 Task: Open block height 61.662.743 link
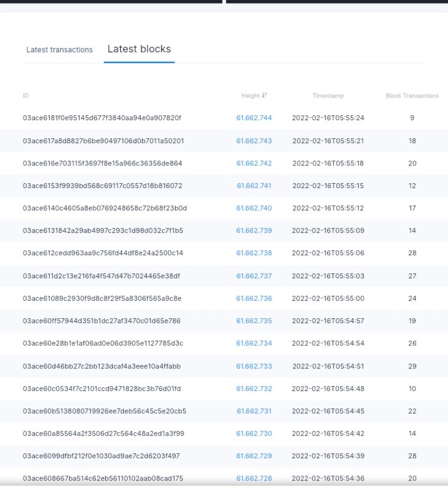(254, 141)
